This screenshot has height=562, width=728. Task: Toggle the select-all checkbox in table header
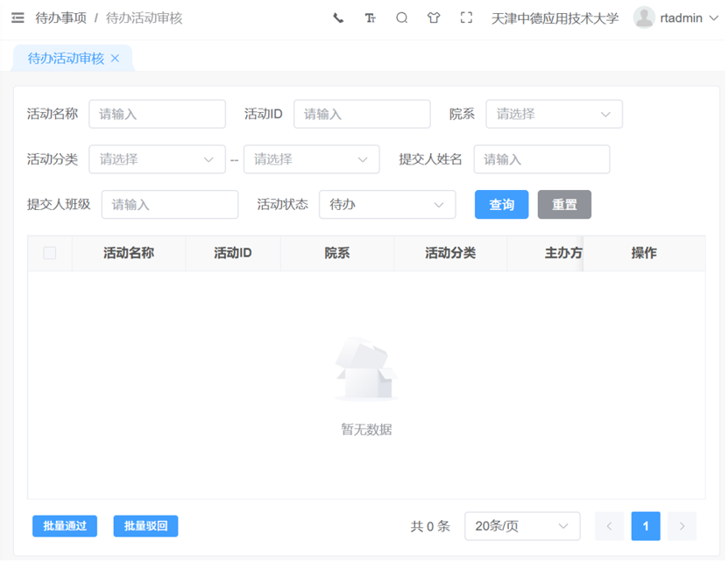50,254
